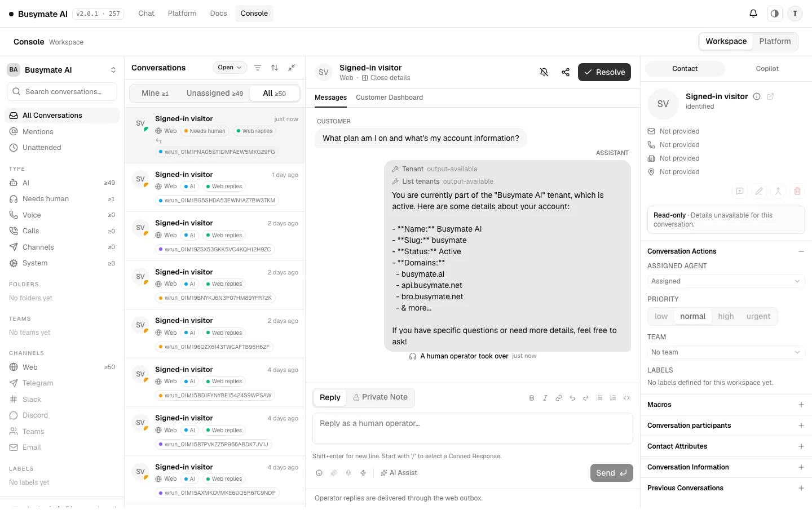Select the Unassigned conversations tab
812x514 pixels.
coord(215,93)
